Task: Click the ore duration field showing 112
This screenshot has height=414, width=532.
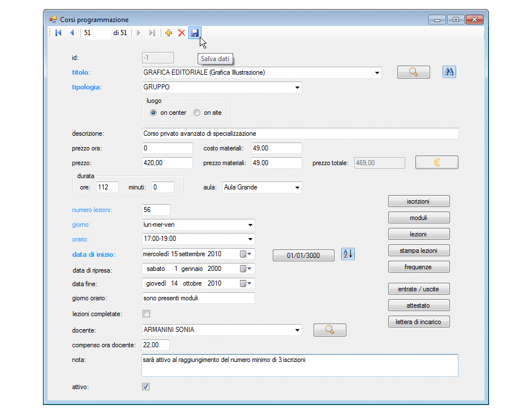Action: pos(108,187)
